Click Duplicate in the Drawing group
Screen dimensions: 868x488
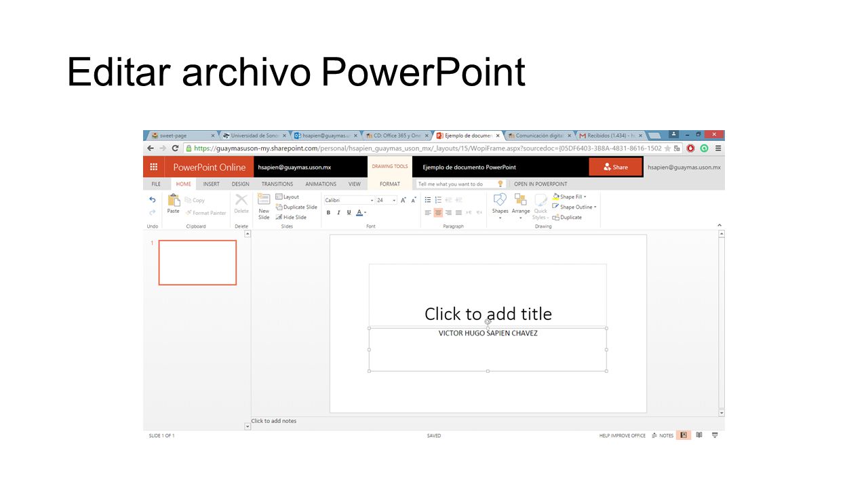point(567,217)
